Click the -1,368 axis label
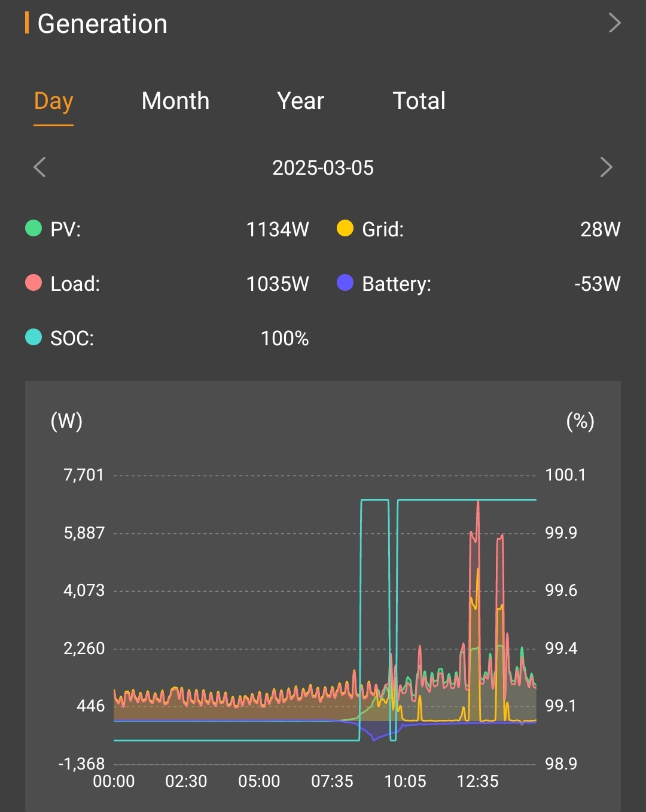 (x=81, y=764)
